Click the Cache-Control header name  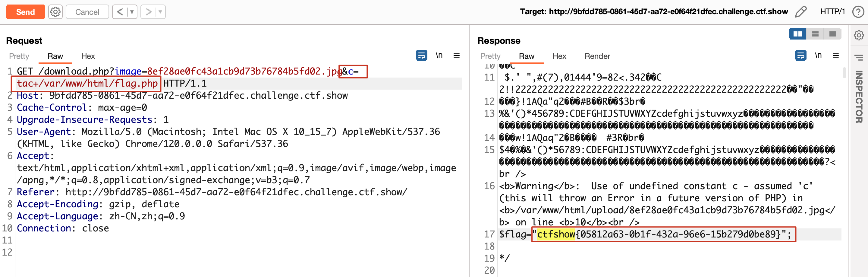52,108
